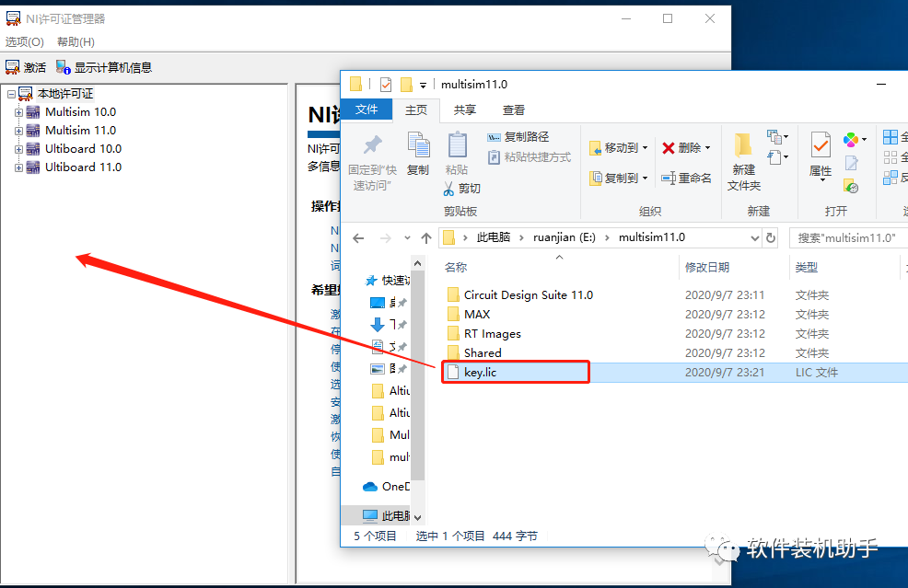Sort by the 名称 column header
Viewport: 908px width, 588px height.
(x=456, y=268)
